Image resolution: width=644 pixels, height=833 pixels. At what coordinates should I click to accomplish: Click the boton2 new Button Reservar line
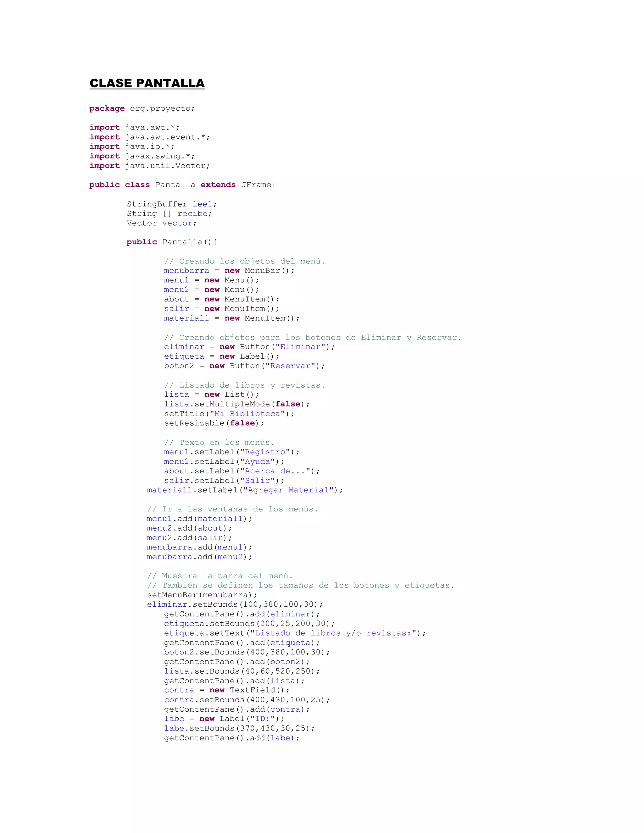click(x=244, y=366)
